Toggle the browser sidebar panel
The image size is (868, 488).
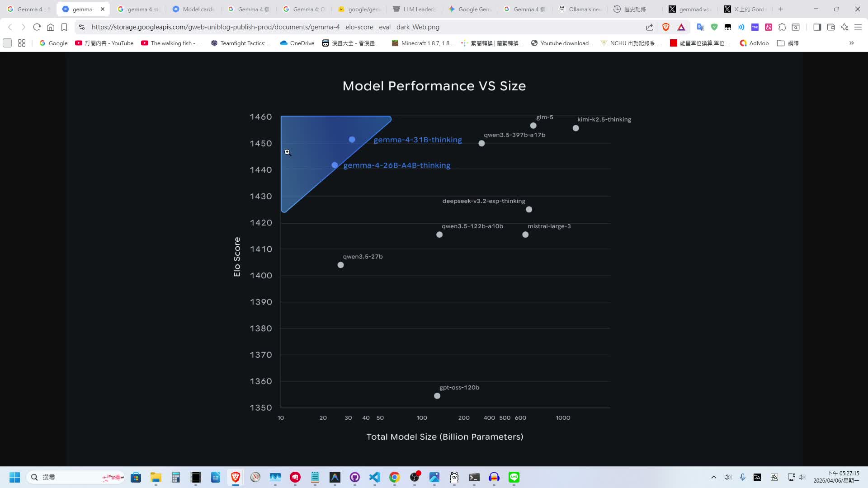click(x=817, y=27)
